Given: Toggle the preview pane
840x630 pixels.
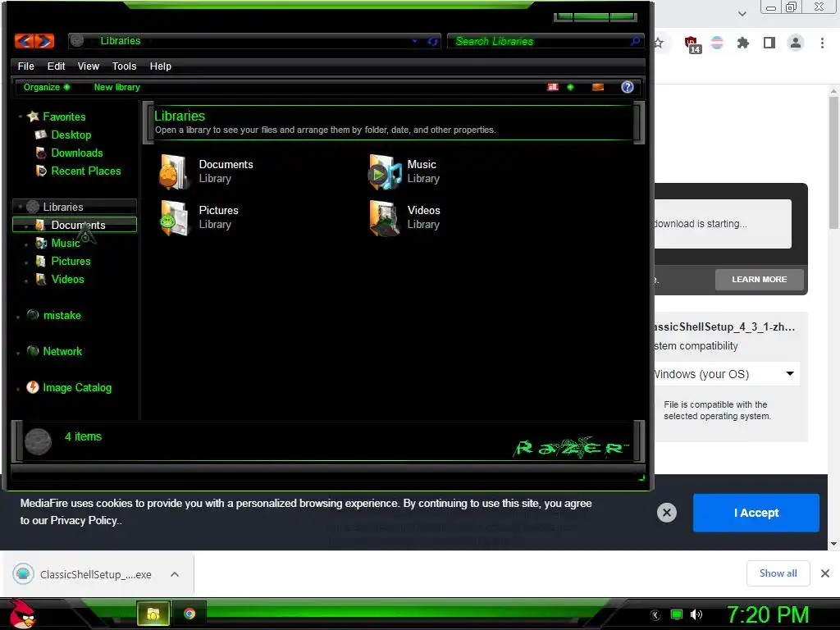Looking at the screenshot, I should tap(598, 87).
